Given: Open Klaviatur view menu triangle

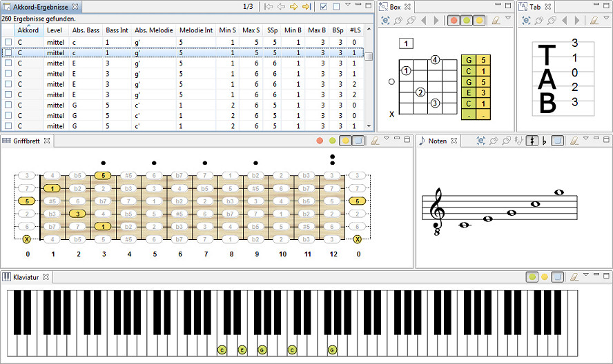Looking at the screenshot, I should (x=585, y=274).
